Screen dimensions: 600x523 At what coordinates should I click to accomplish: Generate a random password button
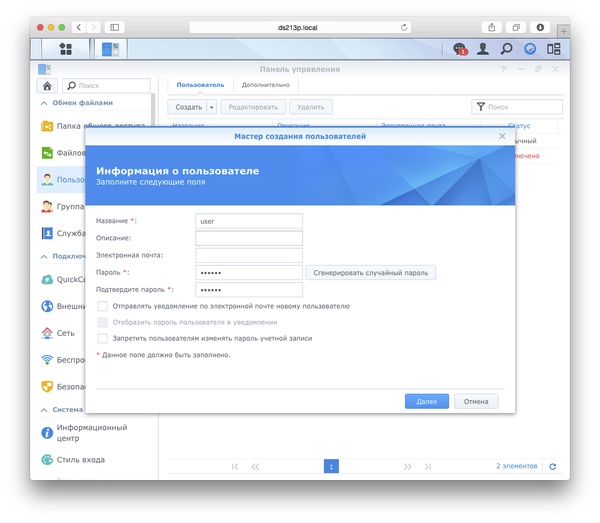point(370,273)
